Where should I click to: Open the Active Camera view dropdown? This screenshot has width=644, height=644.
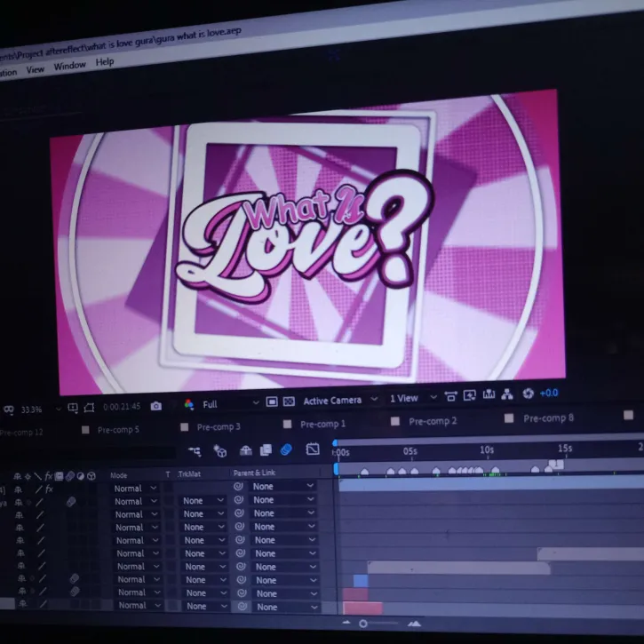tap(339, 401)
